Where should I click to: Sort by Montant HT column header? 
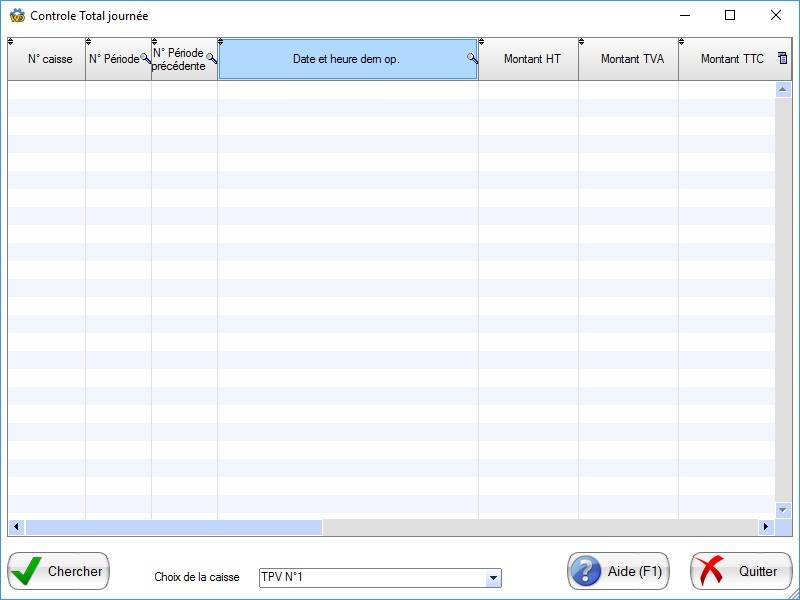pyautogui.click(x=531, y=59)
